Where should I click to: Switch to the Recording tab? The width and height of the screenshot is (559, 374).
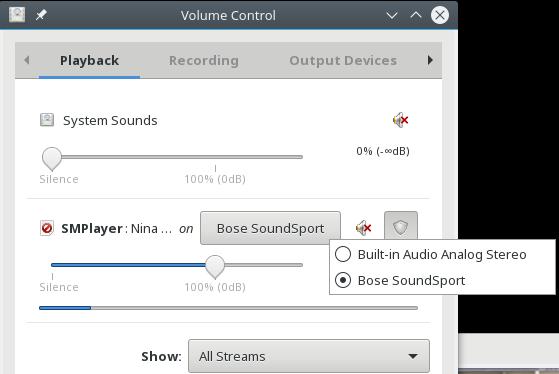pos(204,61)
